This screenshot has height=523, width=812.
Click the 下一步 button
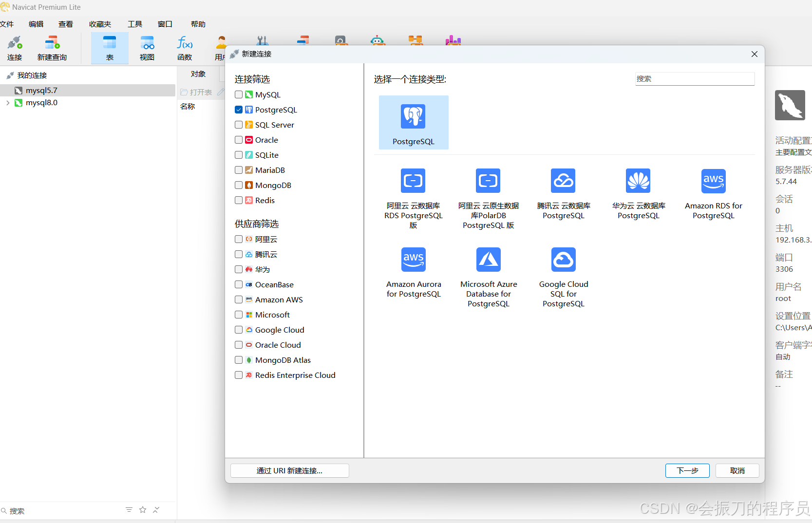pos(687,470)
